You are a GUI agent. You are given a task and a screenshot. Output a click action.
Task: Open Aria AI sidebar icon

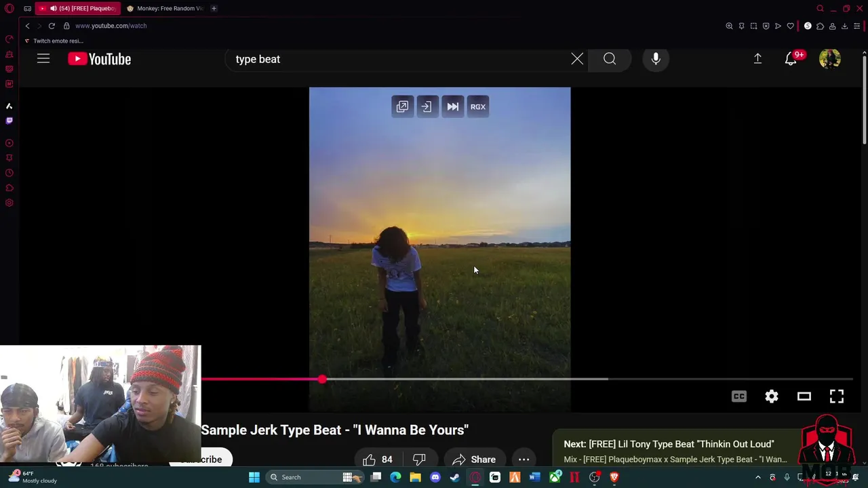pyautogui.click(x=9, y=106)
